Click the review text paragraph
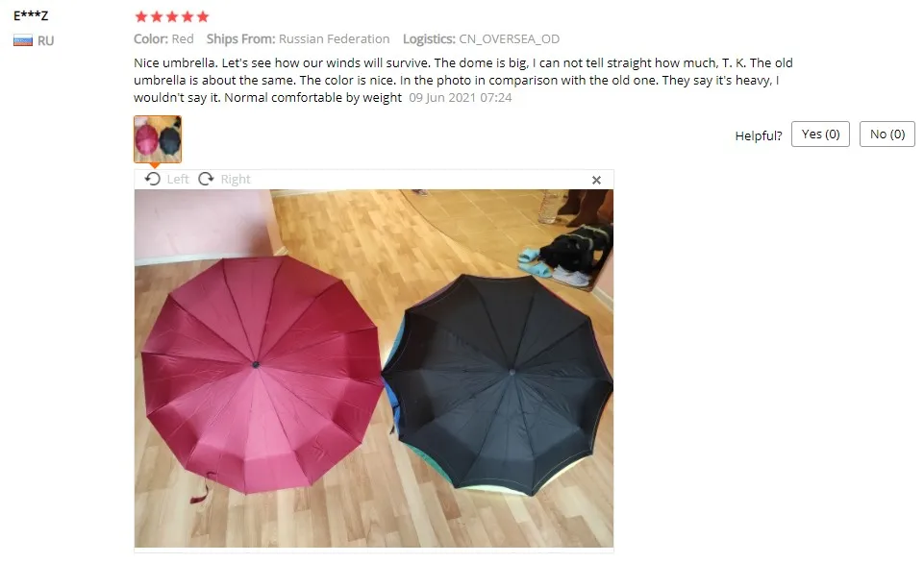The width and height of the screenshot is (924, 563). [x=463, y=80]
